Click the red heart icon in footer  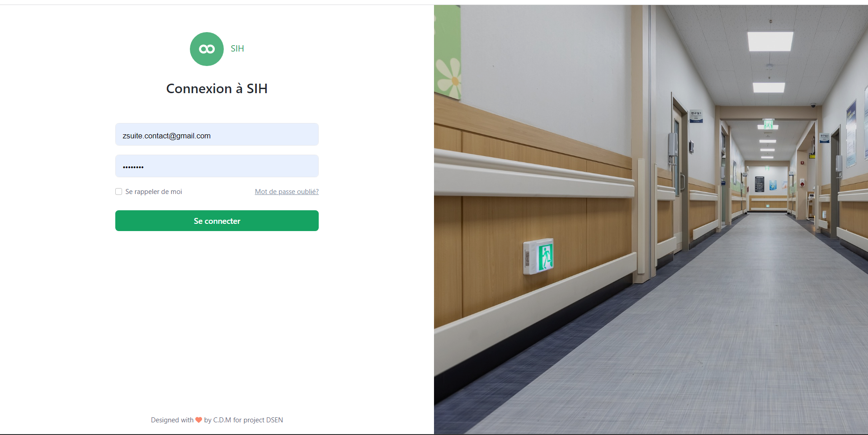point(198,420)
